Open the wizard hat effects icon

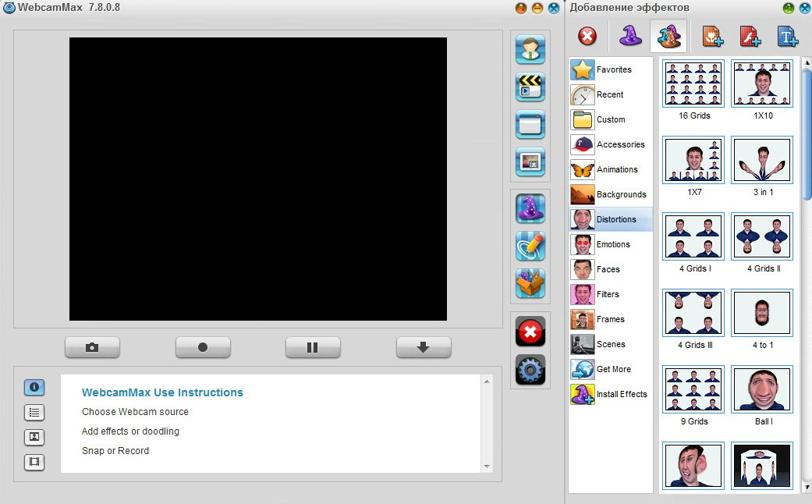(x=530, y=208)
